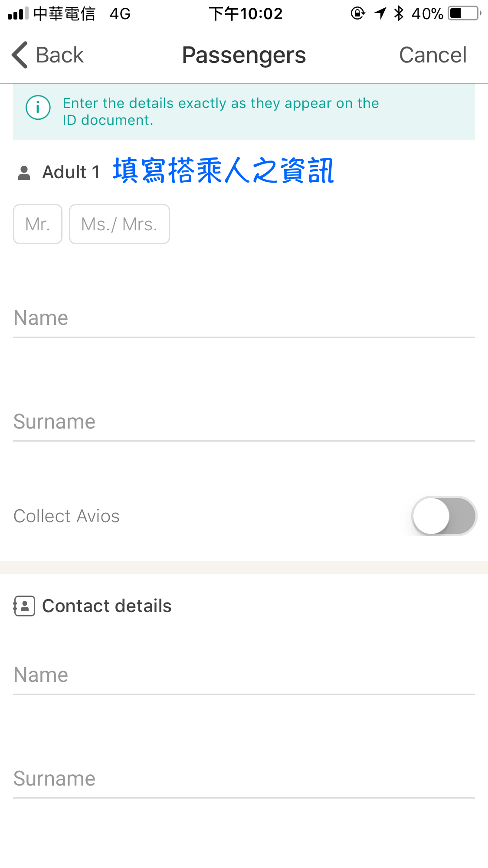Go Back to the previous screen
This screenshot has width=488, height=868.
coord(59,55)
